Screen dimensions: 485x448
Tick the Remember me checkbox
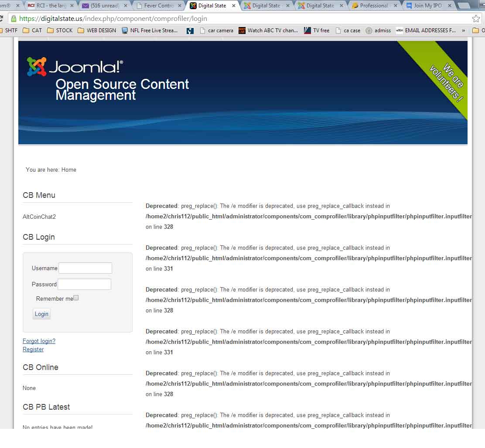click(76, 298)
